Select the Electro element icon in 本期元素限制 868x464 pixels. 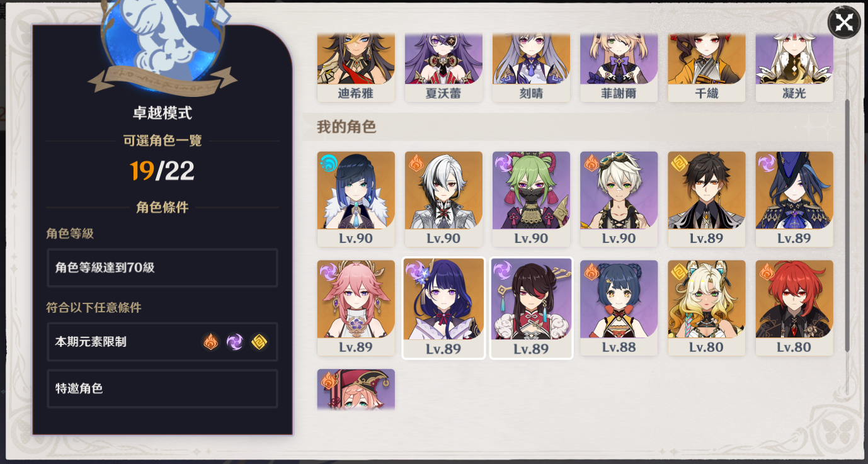[x=235, y=342]
